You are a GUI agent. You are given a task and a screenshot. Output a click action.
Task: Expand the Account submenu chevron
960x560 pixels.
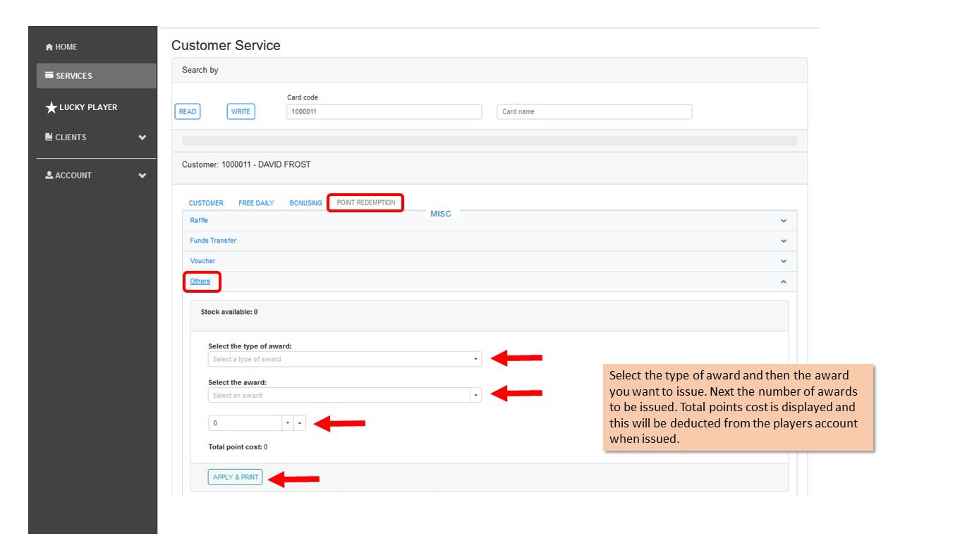pyautogui.click(x=142, y=176)
